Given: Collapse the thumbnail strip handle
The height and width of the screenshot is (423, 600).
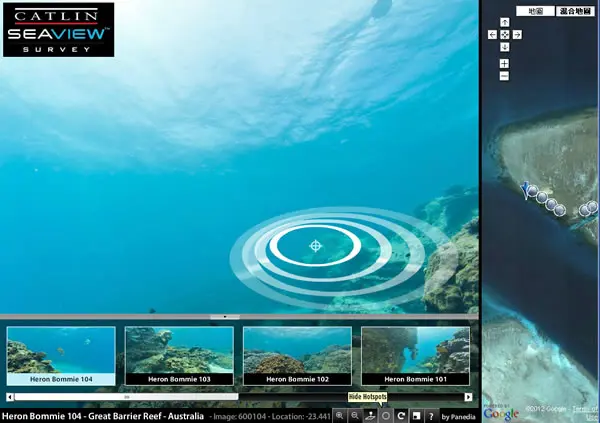Looking at the screenshot, I should [x=225, y=317].
